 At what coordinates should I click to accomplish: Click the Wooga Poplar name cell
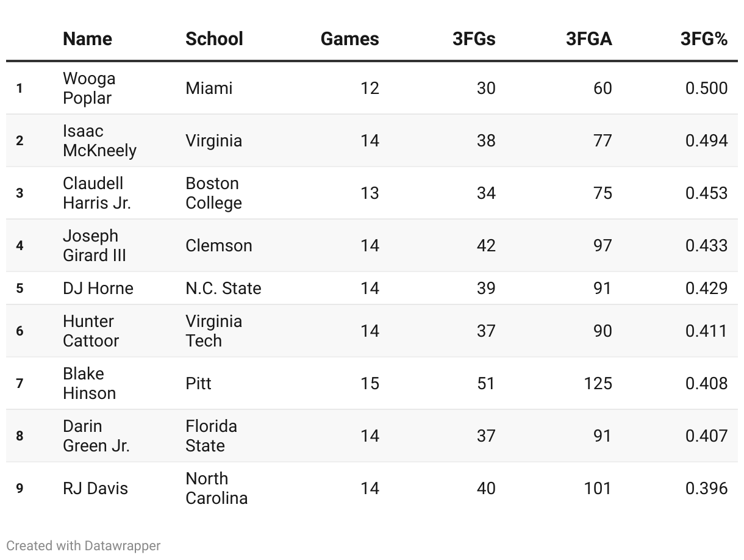click(89, 88)
